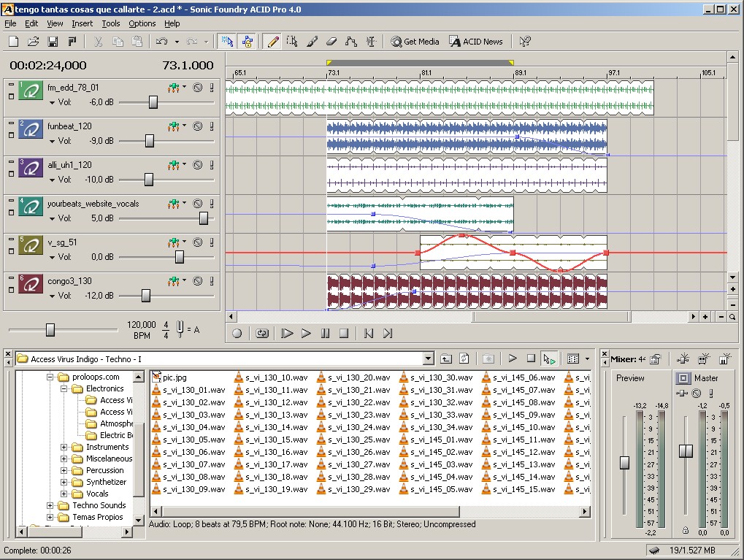Open the Edit menu
The width and height of the screenshot is (744, 560).
31,23
